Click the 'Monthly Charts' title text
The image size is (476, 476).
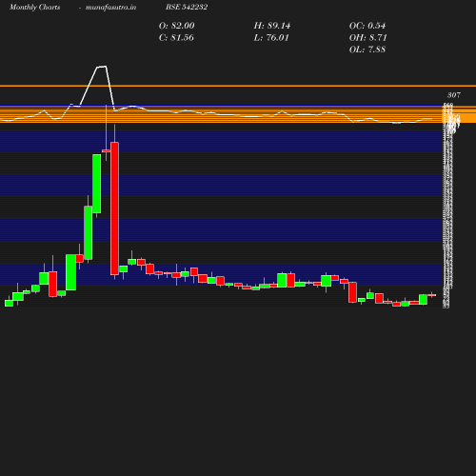pyautogui.click(x=35, y=7)
